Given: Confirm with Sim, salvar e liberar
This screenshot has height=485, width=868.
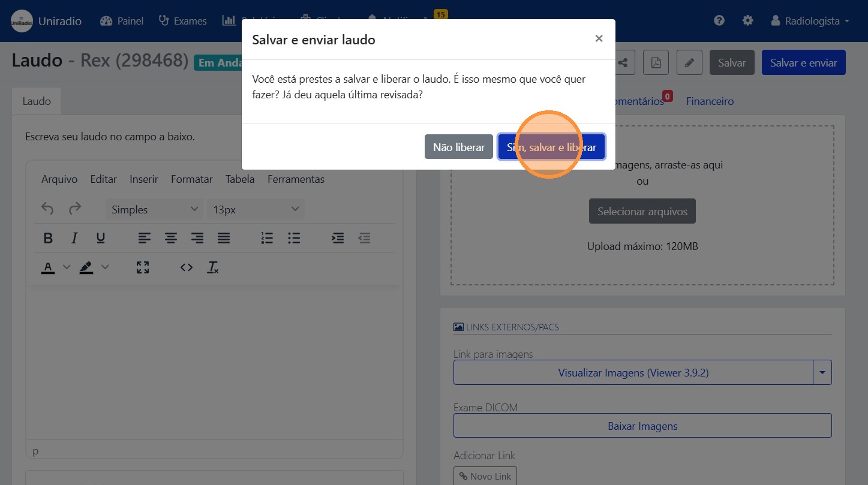Looking at the screenshot, I should click(551, 147).
